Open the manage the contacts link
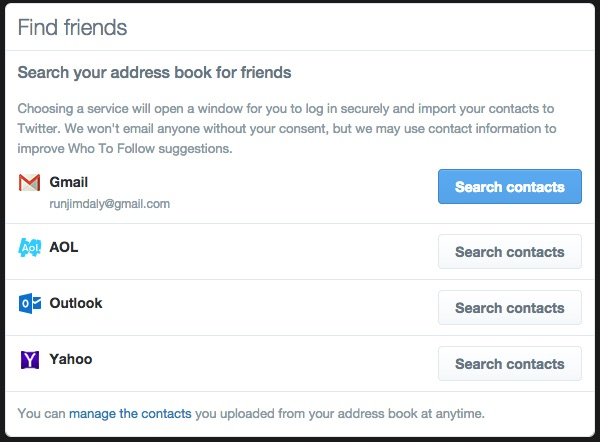Image resolution: width=600 pixels, height=442 pixels. pos(130,414)
